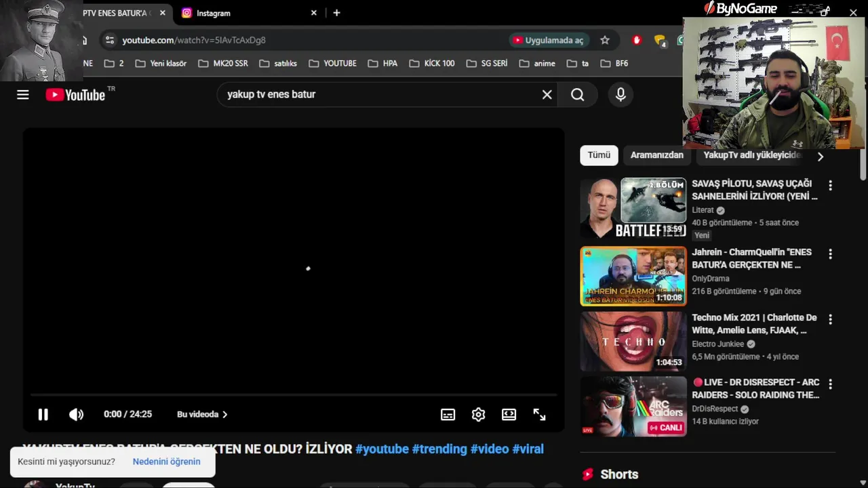This screenshot has height=488, width=868.
Task: Select the 'YakupTv adlı yükleyiciden' chip
Action: pos(751,155)
